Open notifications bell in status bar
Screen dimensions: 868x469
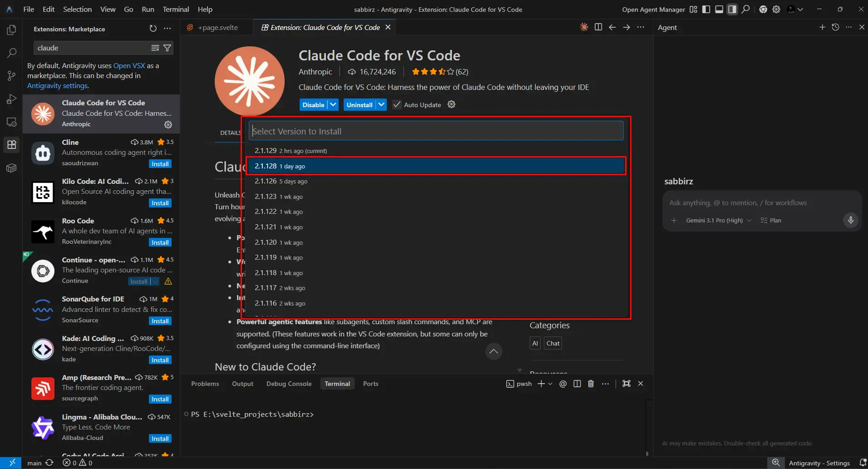point(863,463)
